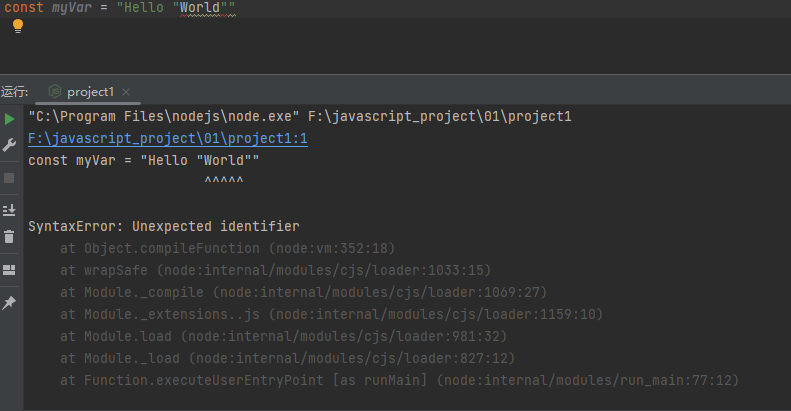Close the project1 run tab
791x411 pixels.
126,92
